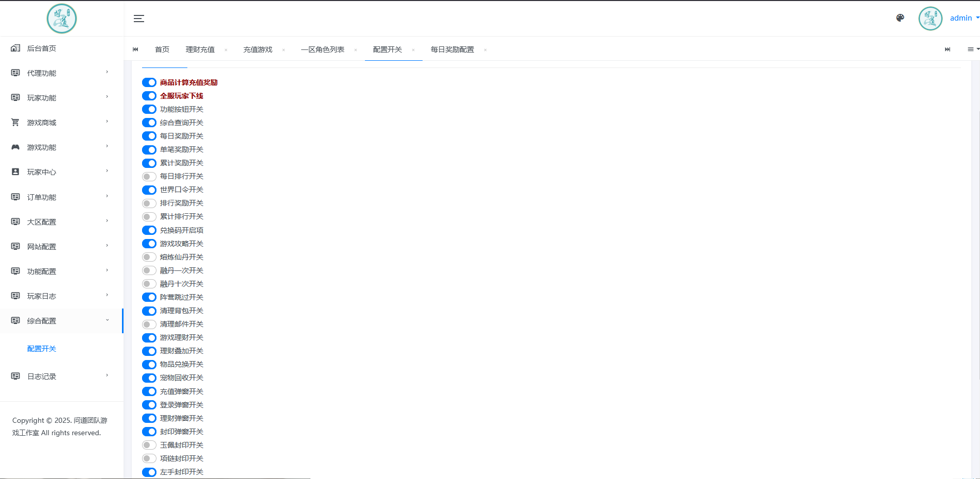
Task: Open the 理财充值 tab
Action: 200,49
